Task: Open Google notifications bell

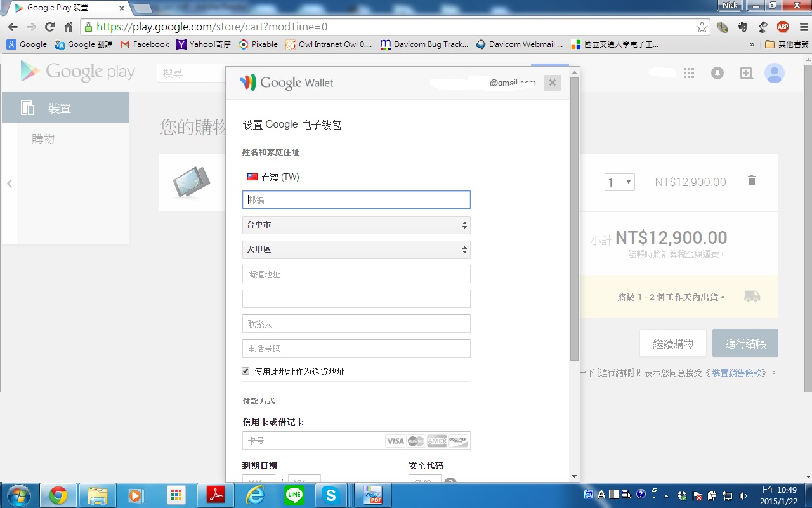Action: click(717, 73)
